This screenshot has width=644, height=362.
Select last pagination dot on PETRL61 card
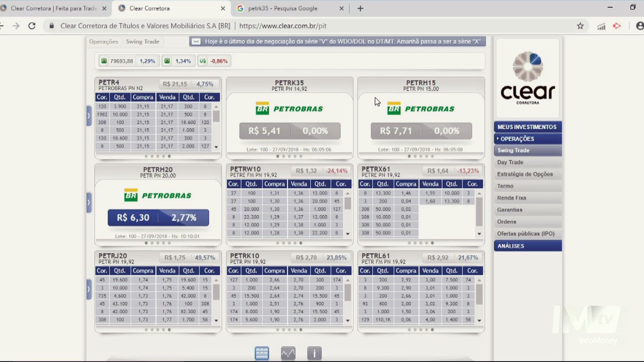(432, 330)
